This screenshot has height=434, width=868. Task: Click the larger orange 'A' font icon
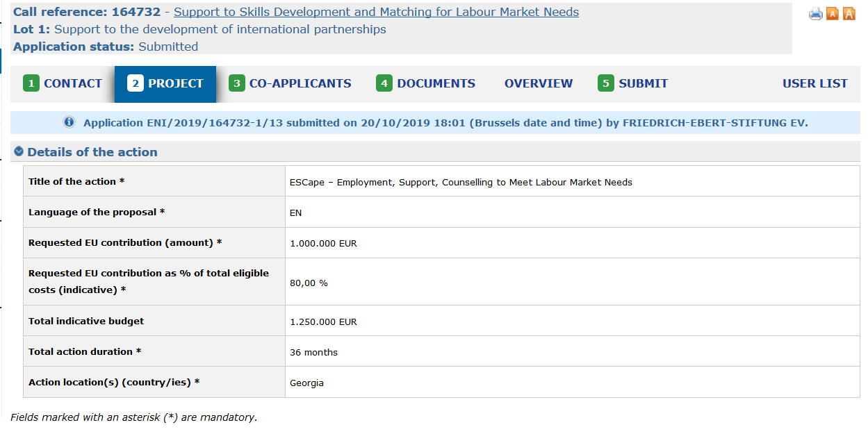(849, 13)
